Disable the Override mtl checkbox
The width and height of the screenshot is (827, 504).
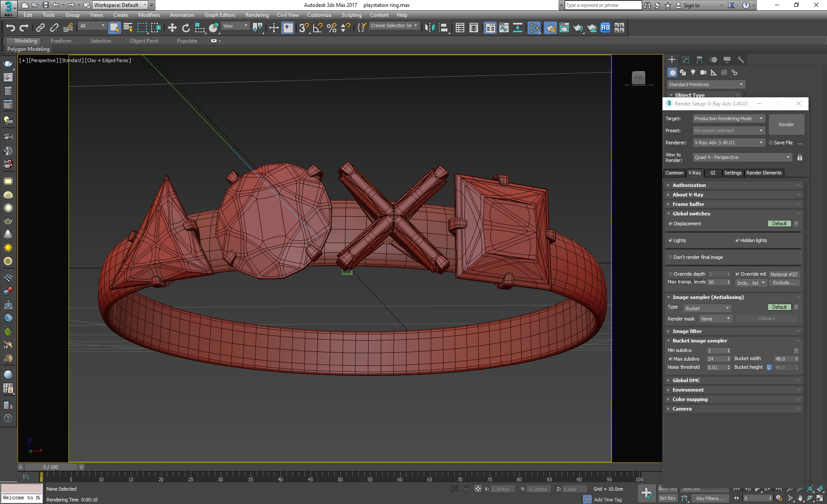737,274
